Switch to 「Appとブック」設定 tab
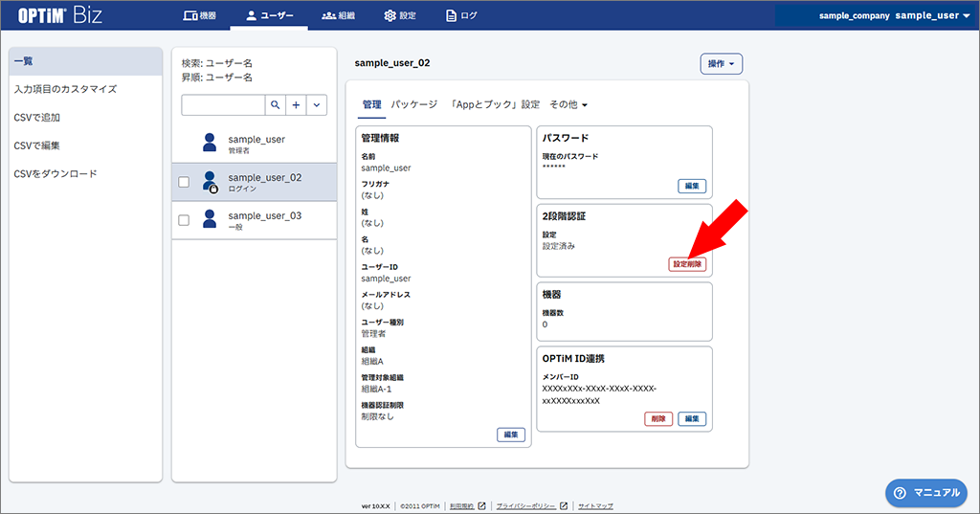The image size is (980, 514). 494,104
